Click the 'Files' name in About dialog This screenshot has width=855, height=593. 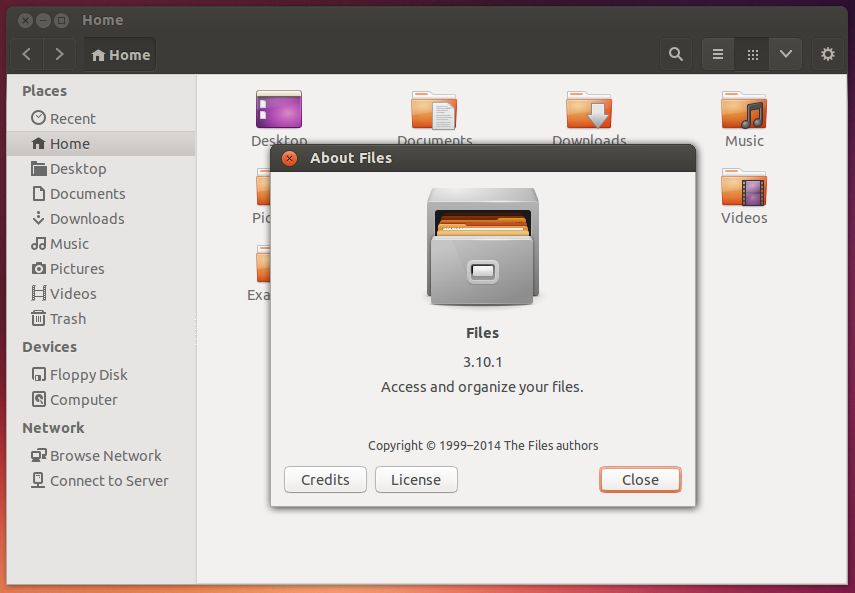pyautogui.click(x=483, y=332)
